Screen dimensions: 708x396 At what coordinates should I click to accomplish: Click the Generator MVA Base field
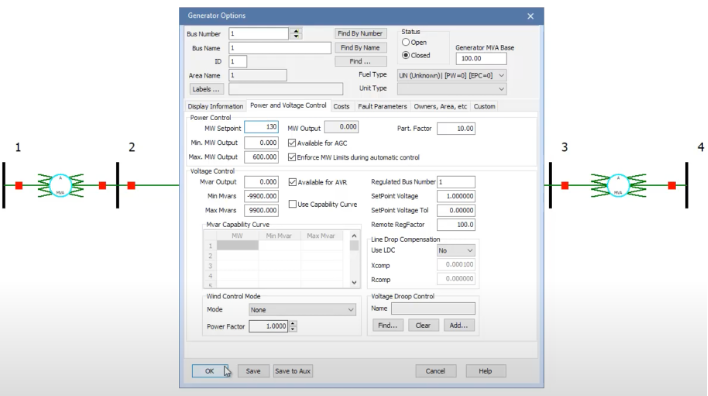coord(481,59)
